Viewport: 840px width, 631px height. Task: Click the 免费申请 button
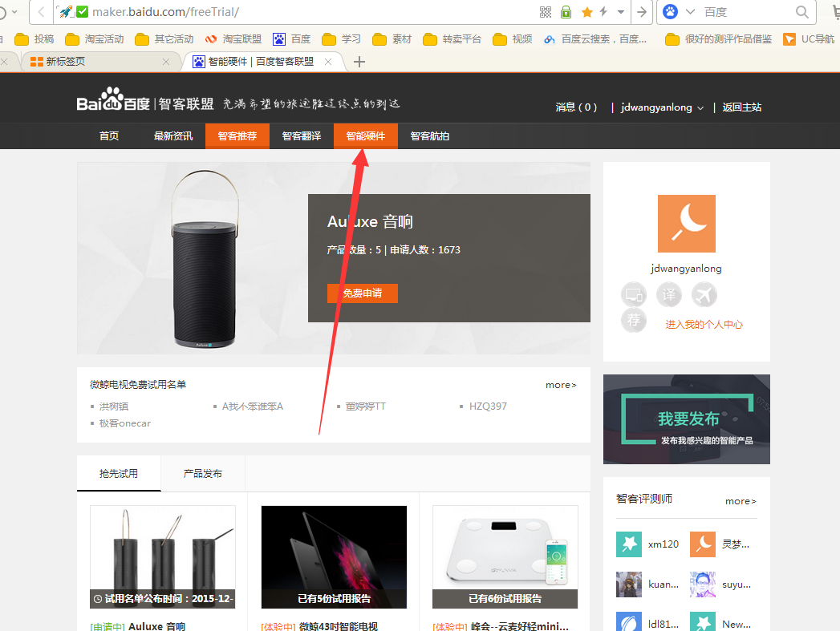click(363, 293)
